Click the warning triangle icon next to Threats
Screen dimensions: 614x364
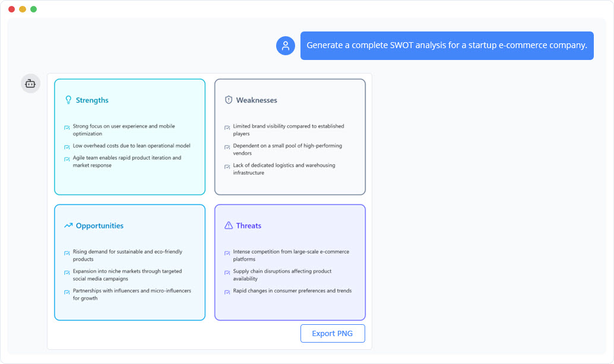tap(228, 225)
